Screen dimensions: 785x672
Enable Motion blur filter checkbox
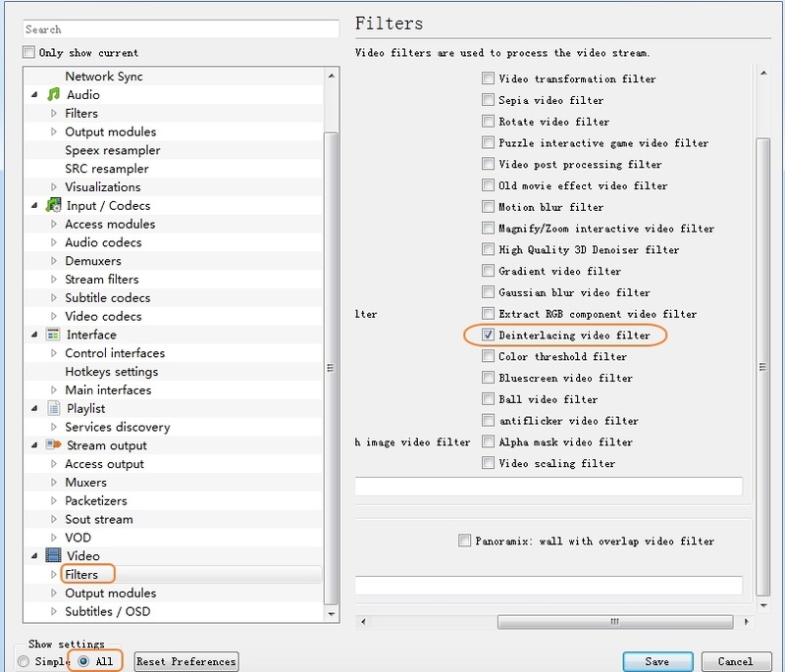click(x=488, y=207)
